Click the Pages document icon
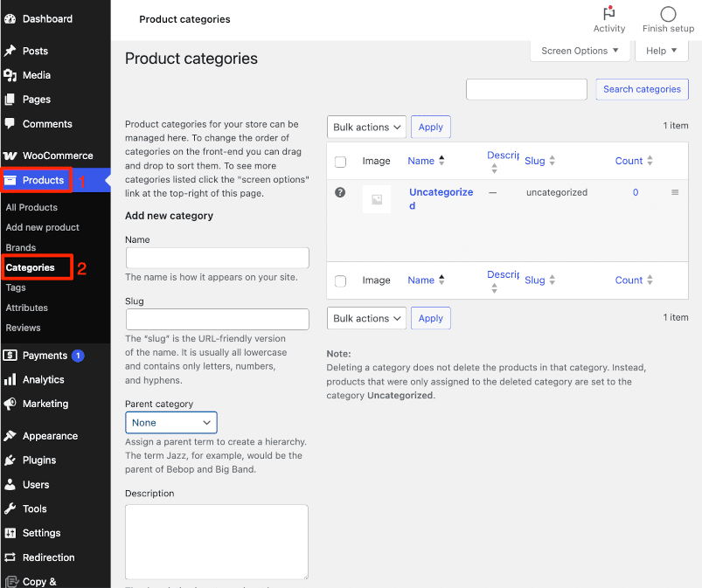Viewport: 702px width, 588px height. 10,100
